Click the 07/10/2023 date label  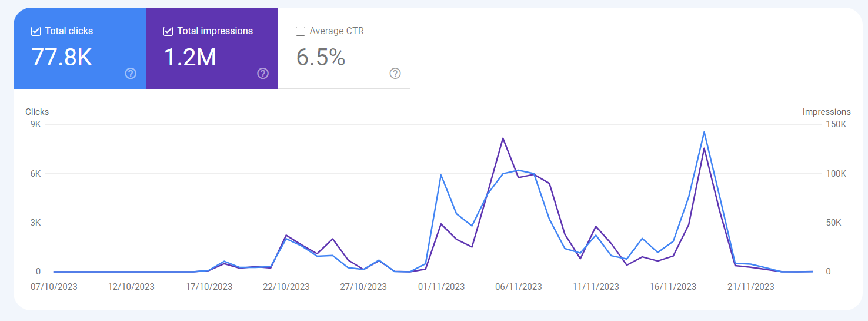[54, 287]
